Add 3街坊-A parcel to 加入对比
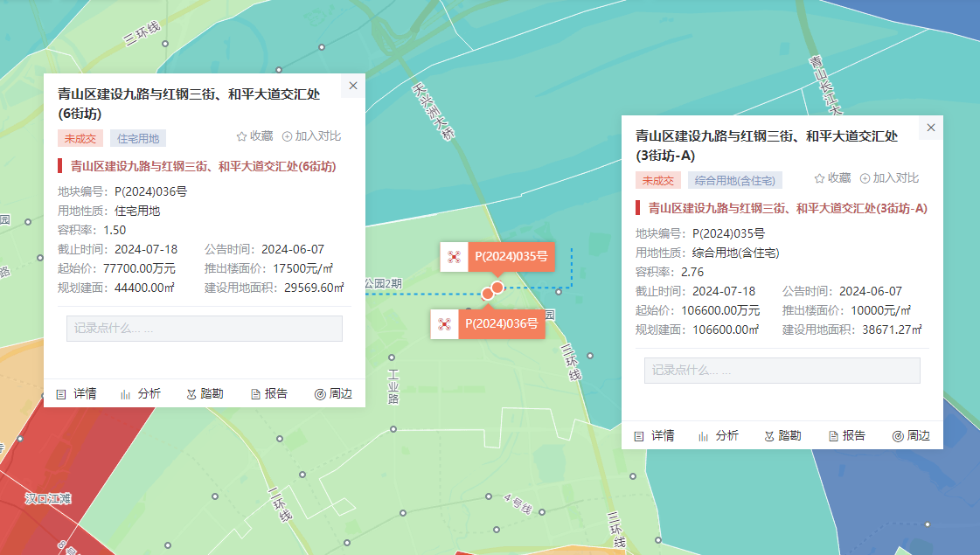The image size is (980, 555). 889,178
